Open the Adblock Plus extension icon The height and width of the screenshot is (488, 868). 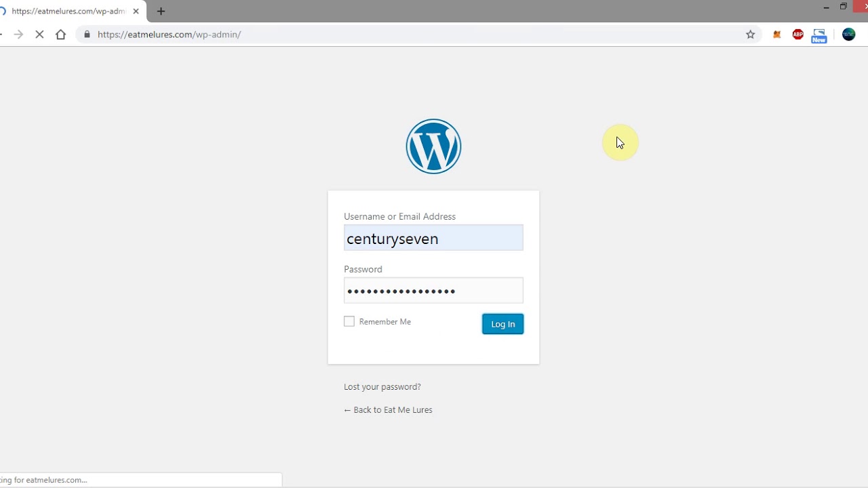[x=798, y=35]
